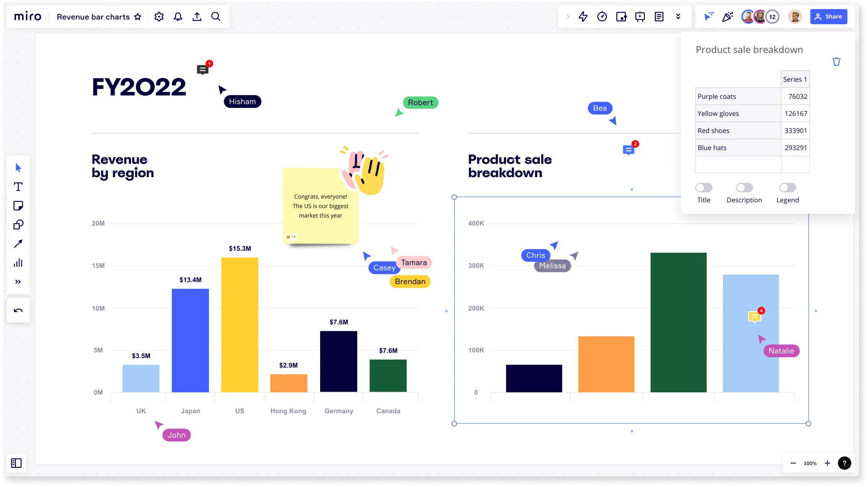Click the Search icon in toolbar
This screenshot has width=868, height=487.
pyautogui.click(x=216, y=16)
